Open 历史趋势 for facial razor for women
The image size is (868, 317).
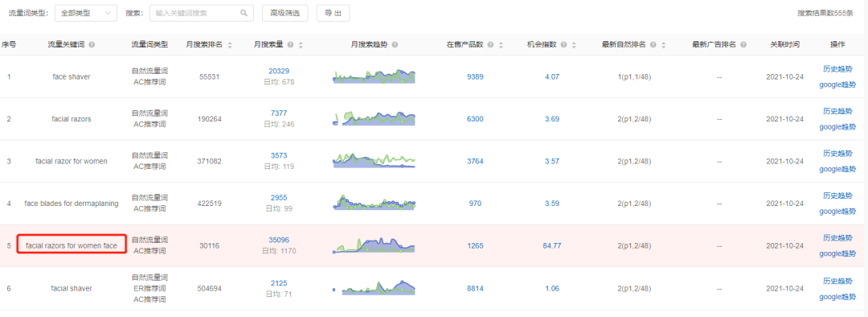click(x=837, y=153)
